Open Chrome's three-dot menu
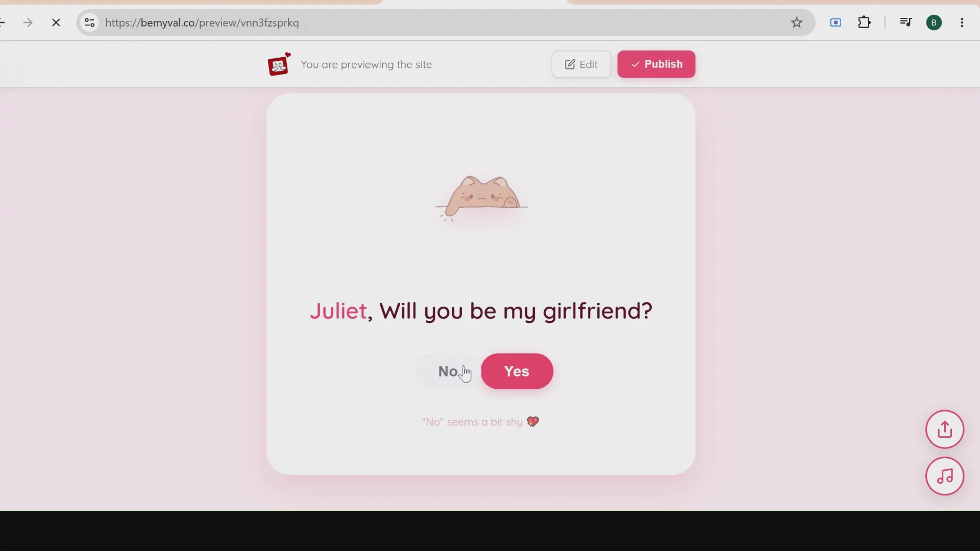The height and width of the screenshot is (551, 980). tap(962, 22)
